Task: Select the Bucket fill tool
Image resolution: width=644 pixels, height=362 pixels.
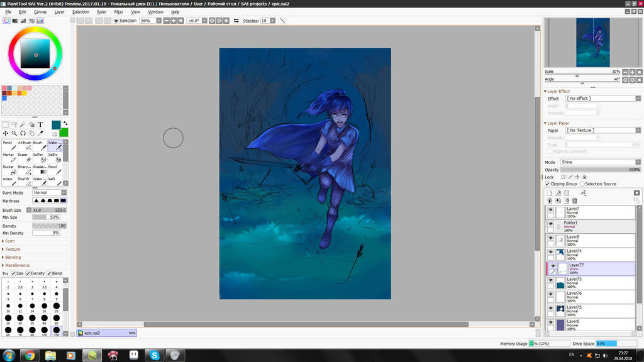Action: [9, 170]
